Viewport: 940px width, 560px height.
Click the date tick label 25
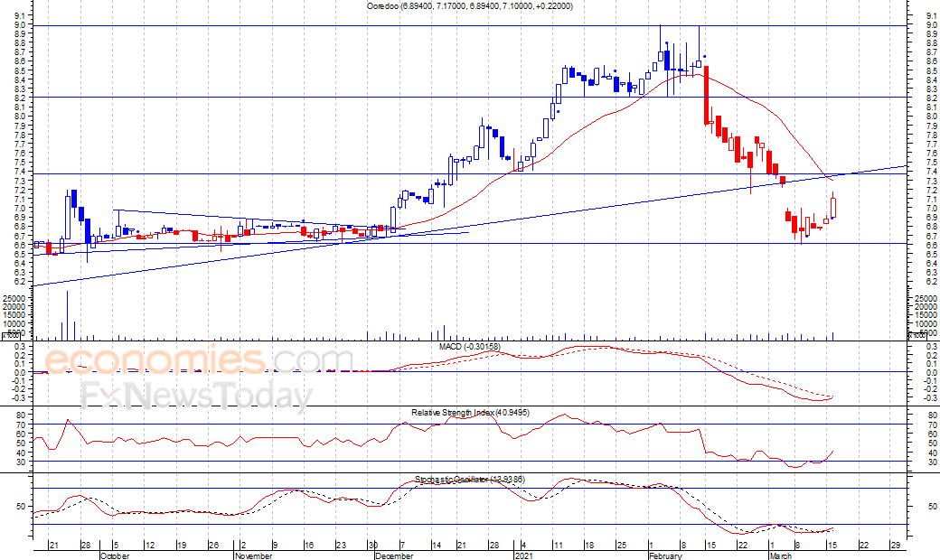point(621,545)
